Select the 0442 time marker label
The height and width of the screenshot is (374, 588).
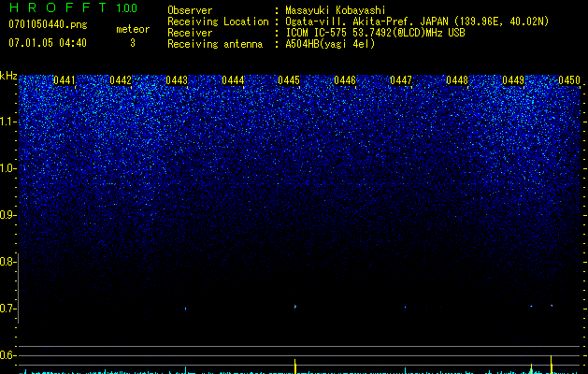pyautogui.click(x=121, y=80)
